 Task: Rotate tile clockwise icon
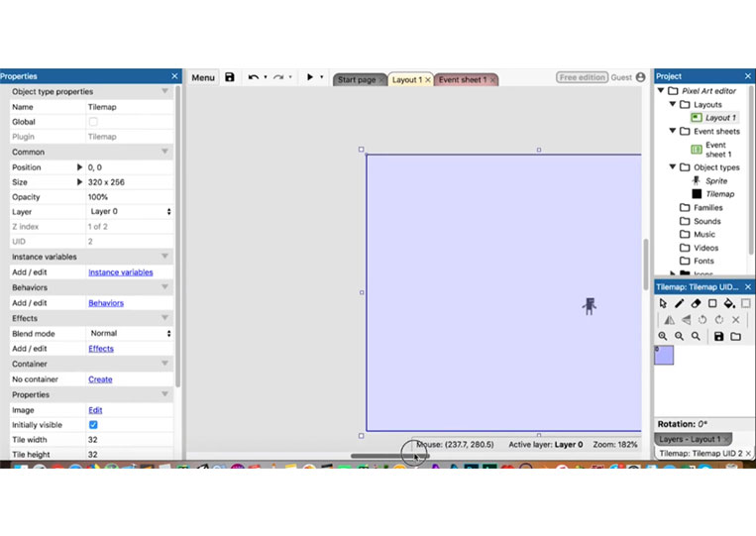click(x=719, y=320)
